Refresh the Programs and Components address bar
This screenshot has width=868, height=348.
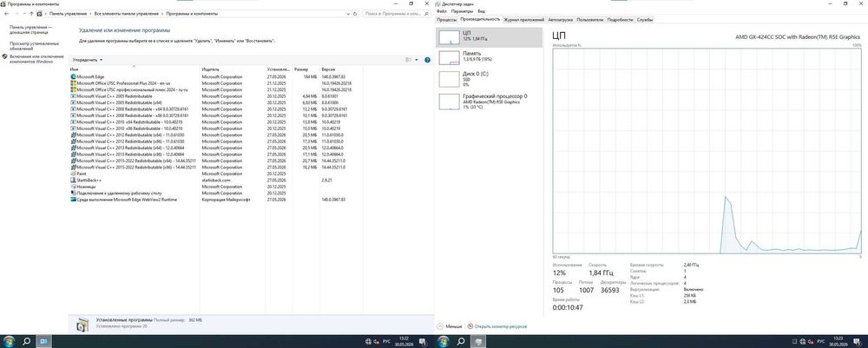(357, 13)
